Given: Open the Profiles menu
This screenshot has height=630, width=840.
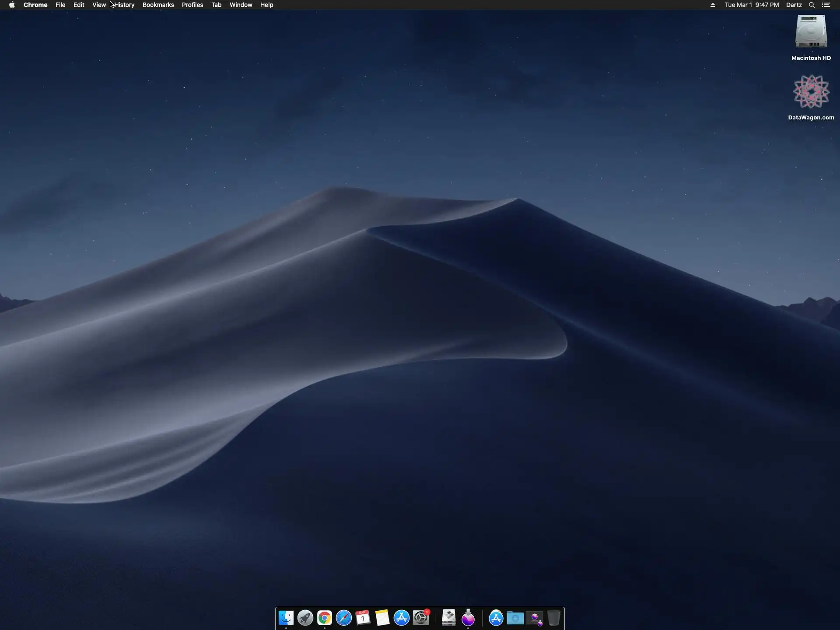Looking at the screenshot, I should pyautogui.click(x=192, y=5).
